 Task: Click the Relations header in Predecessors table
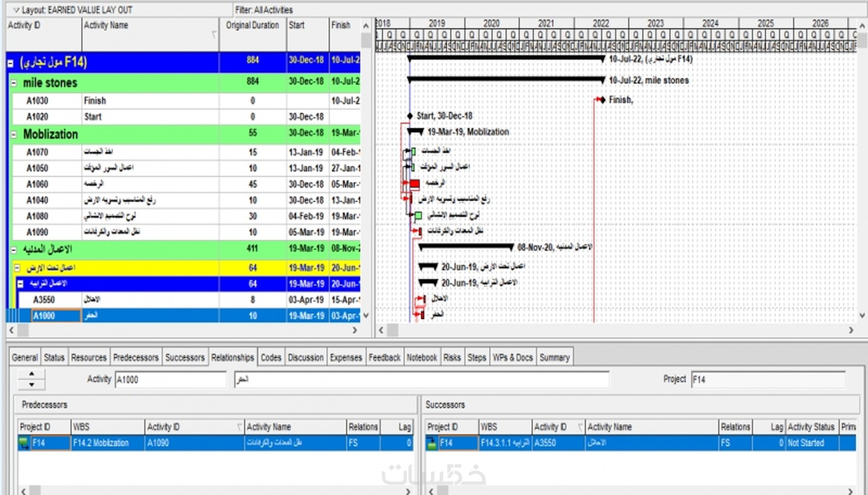pyautogui.click(x=363, y=427)
